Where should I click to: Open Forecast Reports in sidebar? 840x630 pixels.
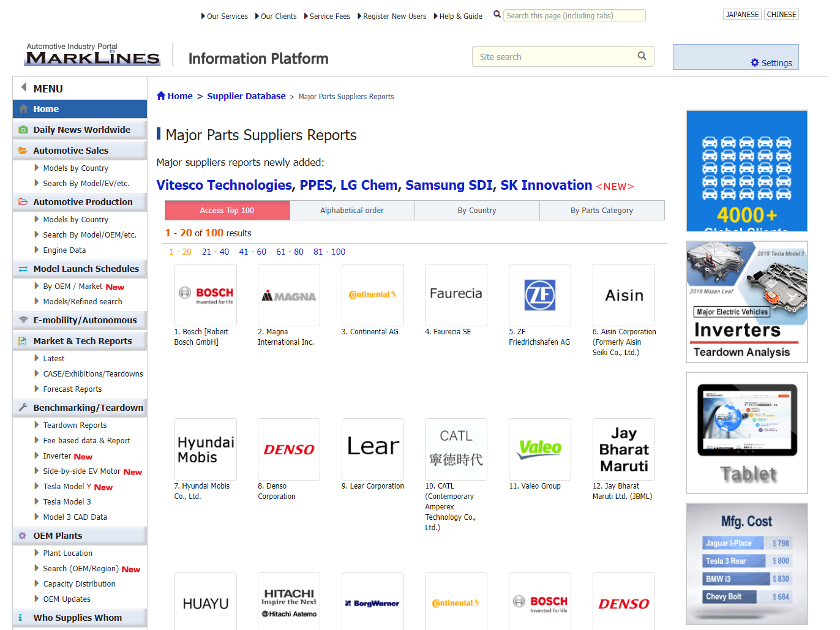point(72,389)
